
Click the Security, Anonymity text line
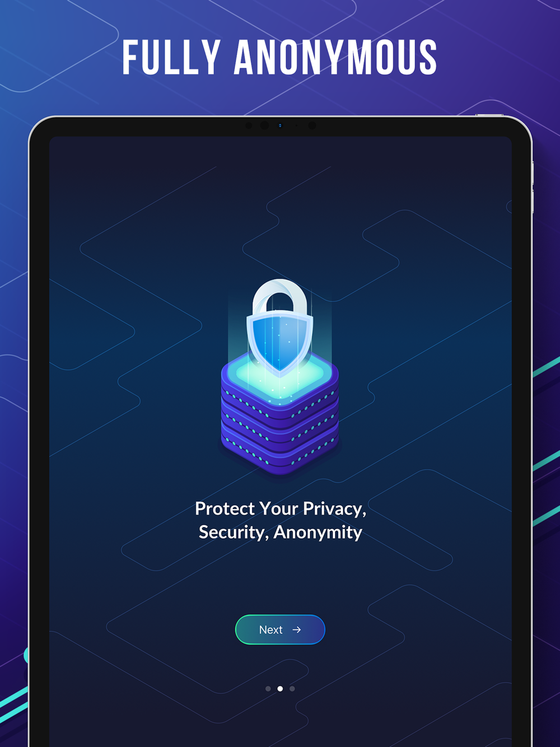click(281, 532)
